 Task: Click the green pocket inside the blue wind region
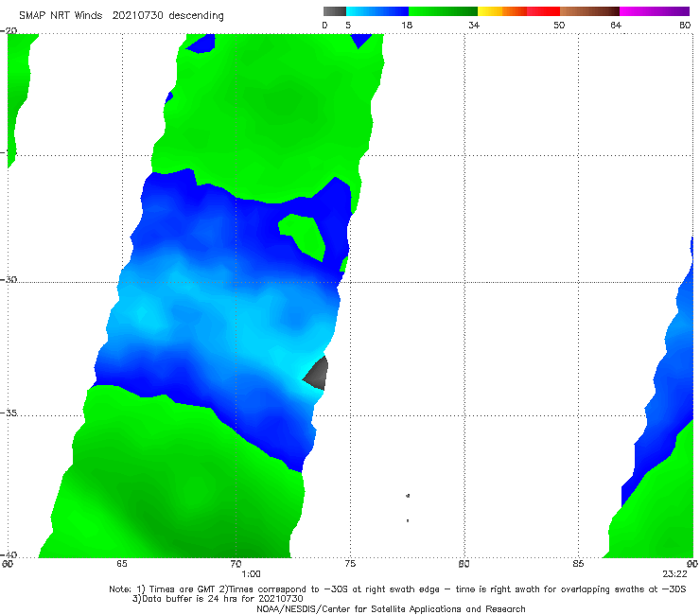303,236
